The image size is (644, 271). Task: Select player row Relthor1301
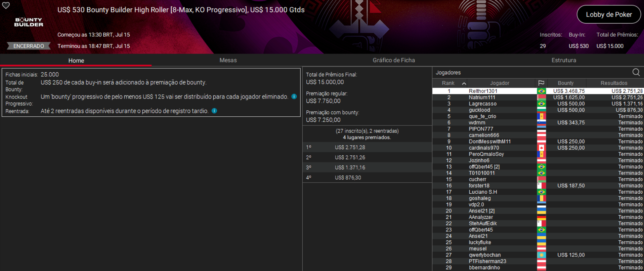[538, 91]
